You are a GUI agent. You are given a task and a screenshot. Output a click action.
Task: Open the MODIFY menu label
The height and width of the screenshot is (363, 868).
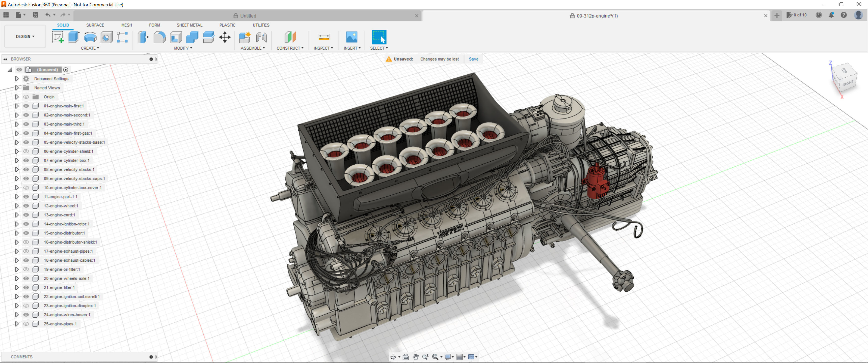point(183,48)
